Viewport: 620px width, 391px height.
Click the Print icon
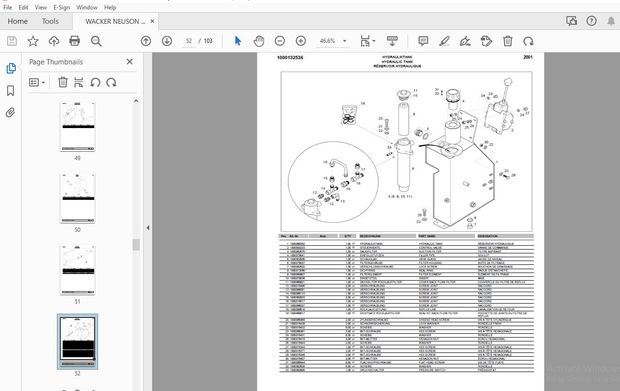tap(74, 41)
